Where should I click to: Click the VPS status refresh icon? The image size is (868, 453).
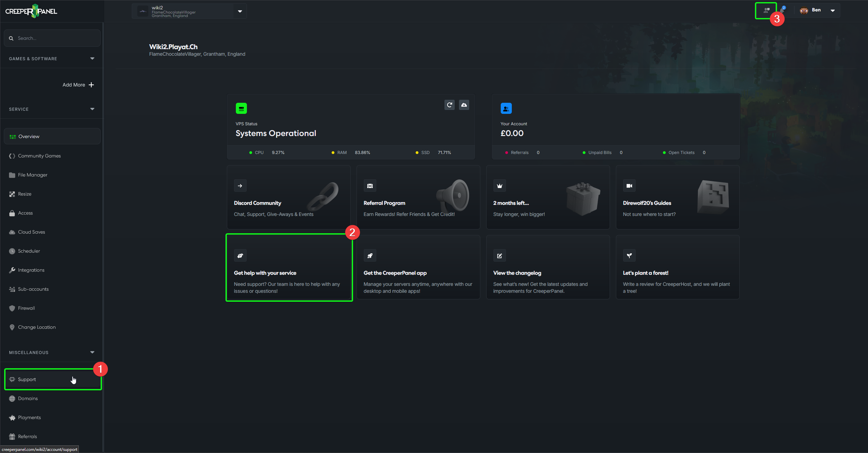coord(449,105)
